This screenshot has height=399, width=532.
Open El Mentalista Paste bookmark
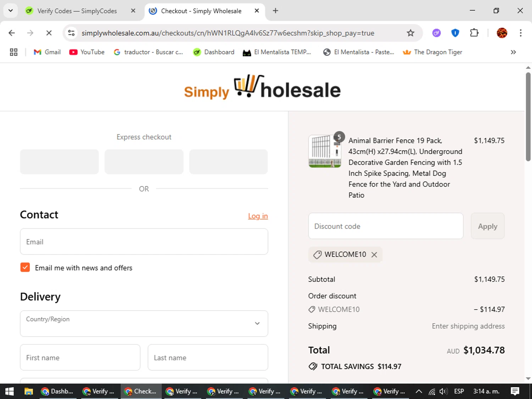[359, 52]
